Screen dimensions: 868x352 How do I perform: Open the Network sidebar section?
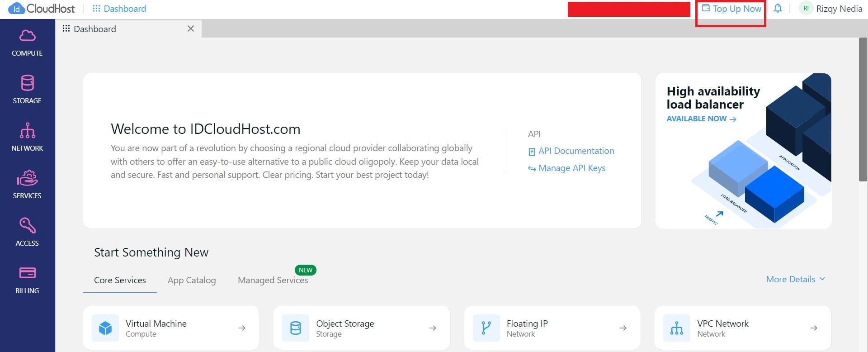coord(27,137)
